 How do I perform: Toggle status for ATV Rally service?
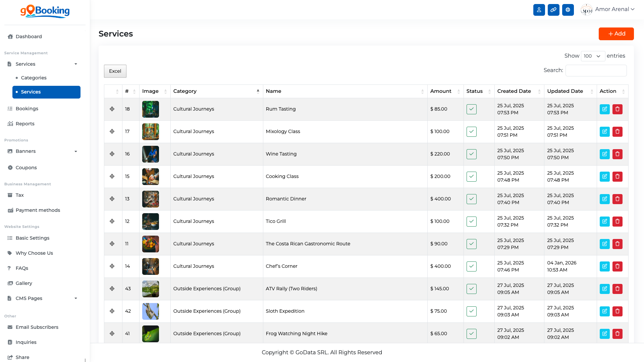coord(471,289)
